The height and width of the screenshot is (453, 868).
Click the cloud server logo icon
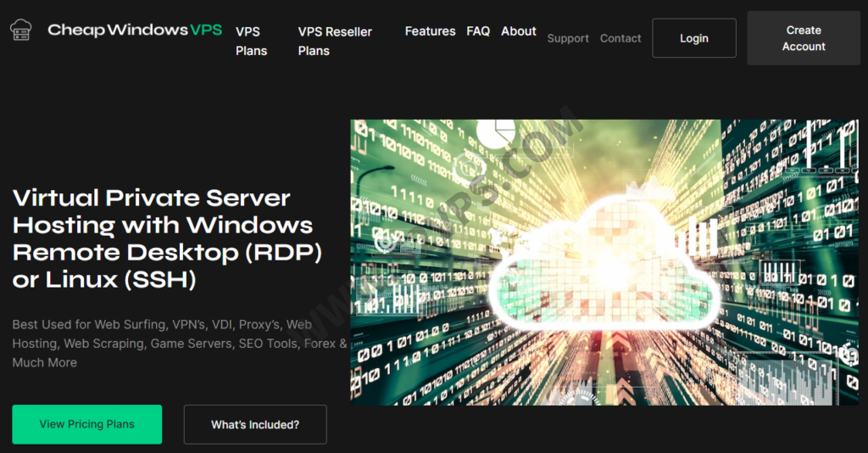coord(21,30)
